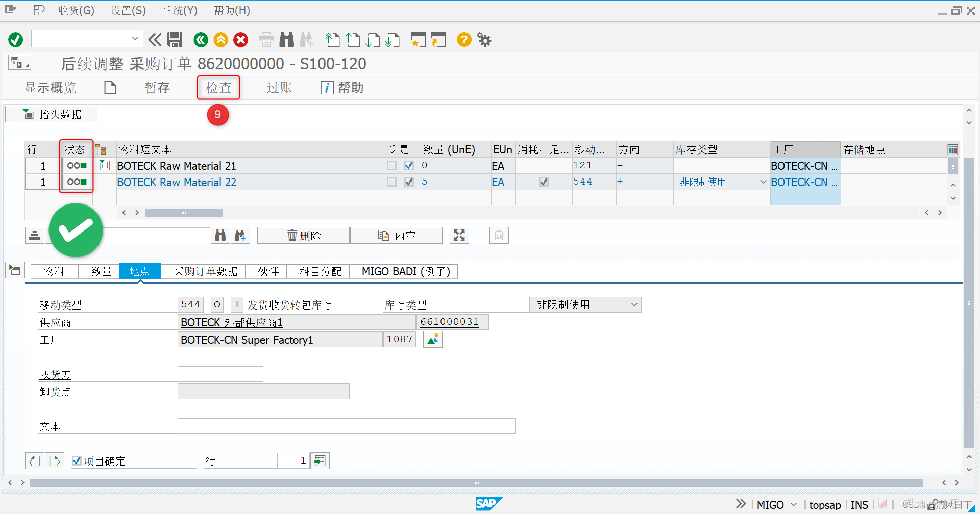Switch to the 物料 tab
Screen dimensions: 980x514
[55, 271]
